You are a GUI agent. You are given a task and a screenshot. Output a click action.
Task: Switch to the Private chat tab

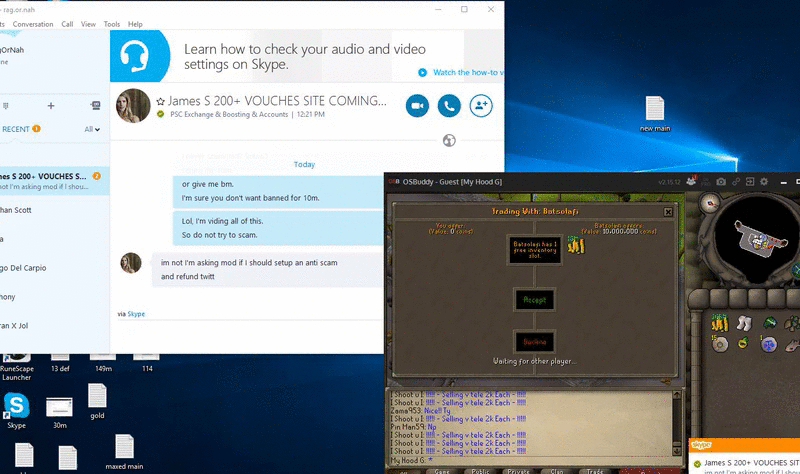coord(518,470)
